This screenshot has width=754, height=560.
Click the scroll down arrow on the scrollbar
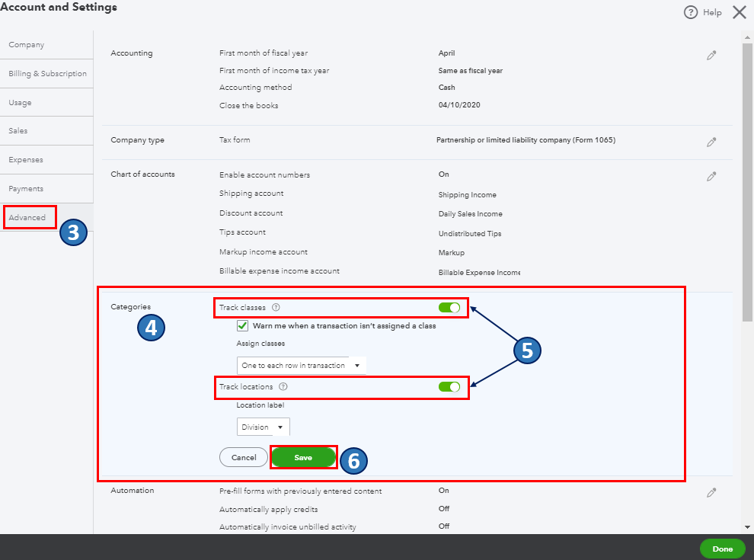(x=747, y=527)
